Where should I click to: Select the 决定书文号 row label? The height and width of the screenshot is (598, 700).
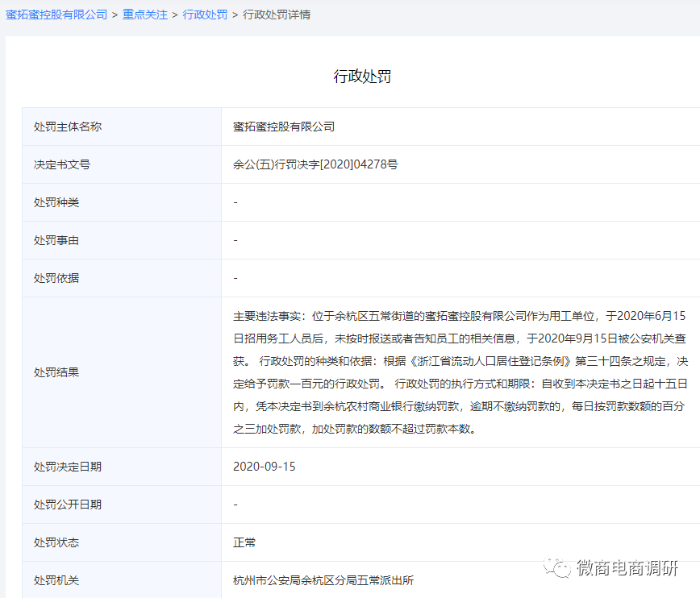pos(62,164)
